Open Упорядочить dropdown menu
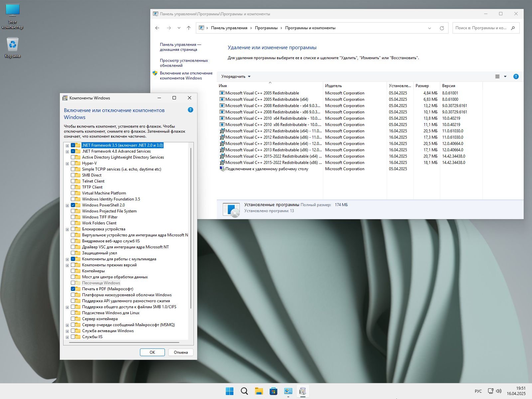The height and width of the screenshot is (399, 532). (x=236, y=76)
